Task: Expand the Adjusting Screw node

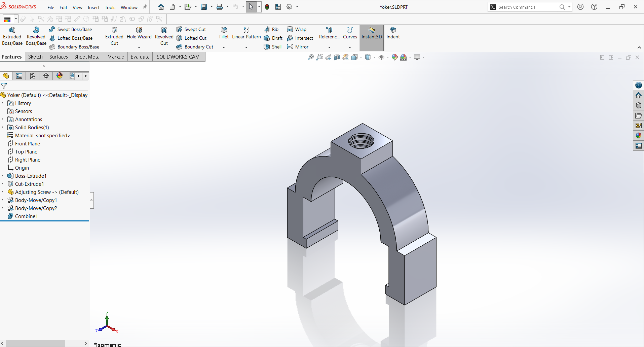Action: 3,192
